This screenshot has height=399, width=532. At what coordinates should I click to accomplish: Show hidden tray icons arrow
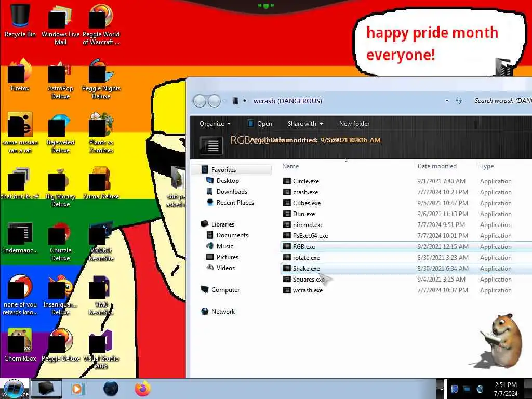[442, 389]
